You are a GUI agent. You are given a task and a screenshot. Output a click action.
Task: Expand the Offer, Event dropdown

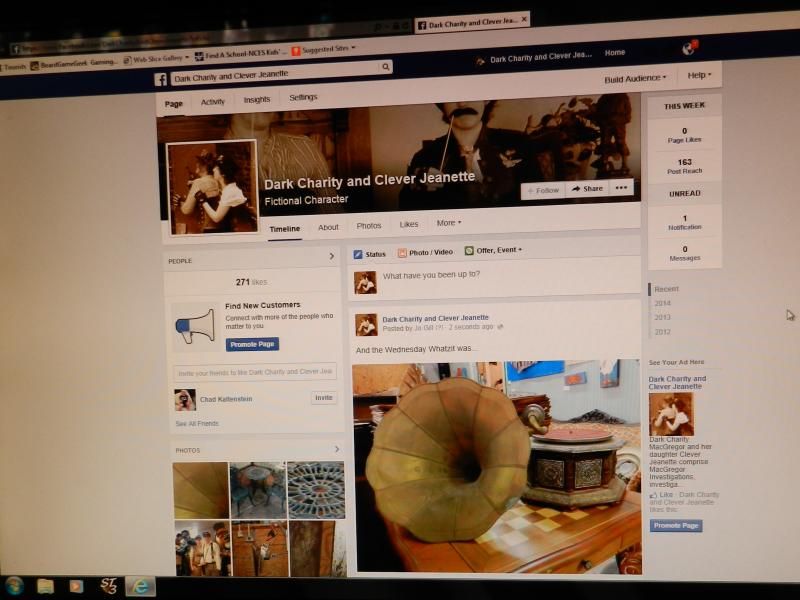493,250
